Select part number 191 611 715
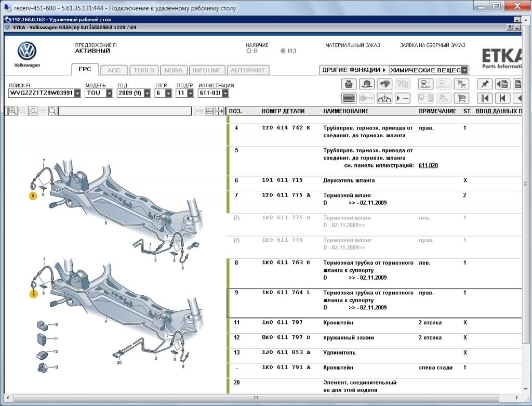The image size is (532, 406). (x=282, y=180)
